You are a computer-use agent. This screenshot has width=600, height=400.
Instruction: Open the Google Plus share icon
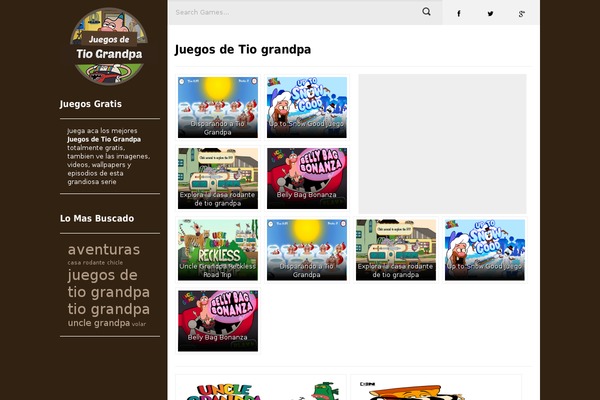(521, 14)
